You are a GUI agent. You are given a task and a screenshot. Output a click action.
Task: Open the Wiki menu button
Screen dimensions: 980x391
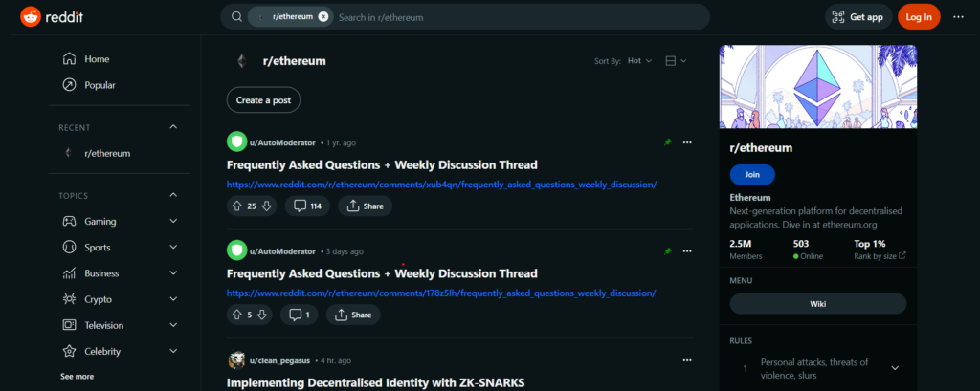pos(818,304)
